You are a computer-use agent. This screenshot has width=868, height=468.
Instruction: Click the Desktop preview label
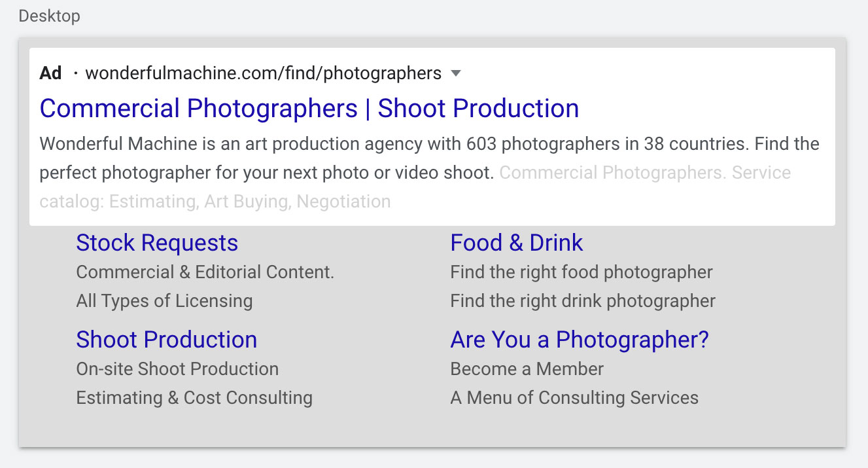click(x=50, y=16)
